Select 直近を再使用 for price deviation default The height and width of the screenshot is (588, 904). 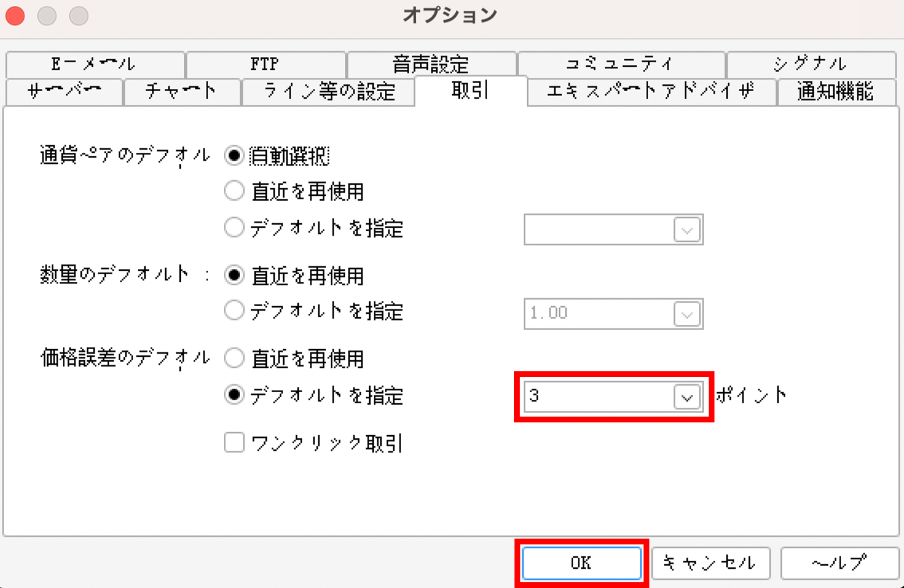[234, 358]
